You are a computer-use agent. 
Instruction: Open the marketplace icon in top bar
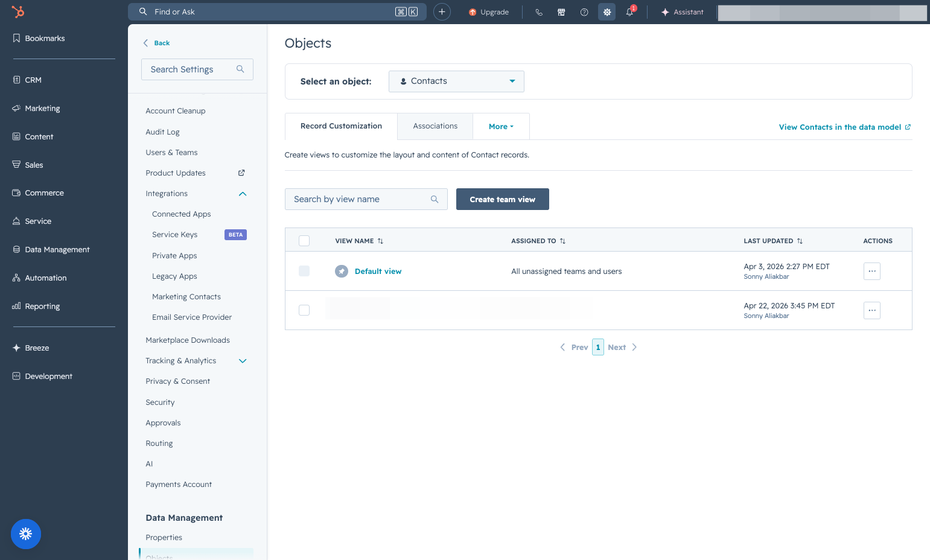tap(561, 12)
